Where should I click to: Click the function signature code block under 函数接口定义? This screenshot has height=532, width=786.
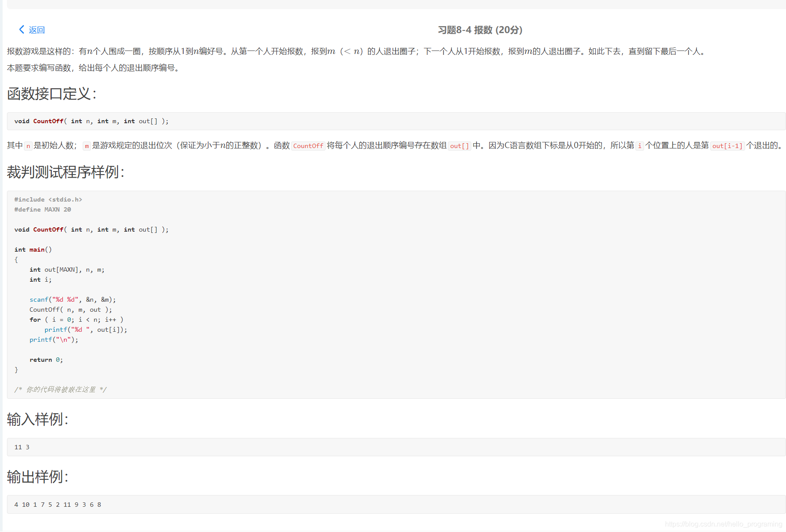pos(396,121)
